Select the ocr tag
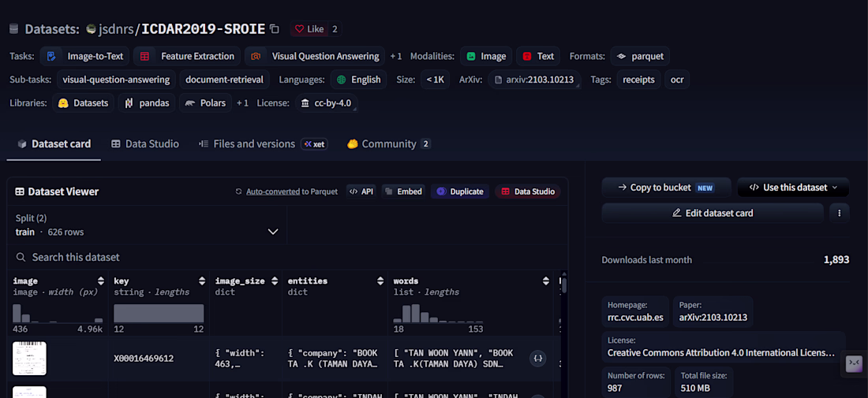Screen dimensions: 868x398 (677, 80)
